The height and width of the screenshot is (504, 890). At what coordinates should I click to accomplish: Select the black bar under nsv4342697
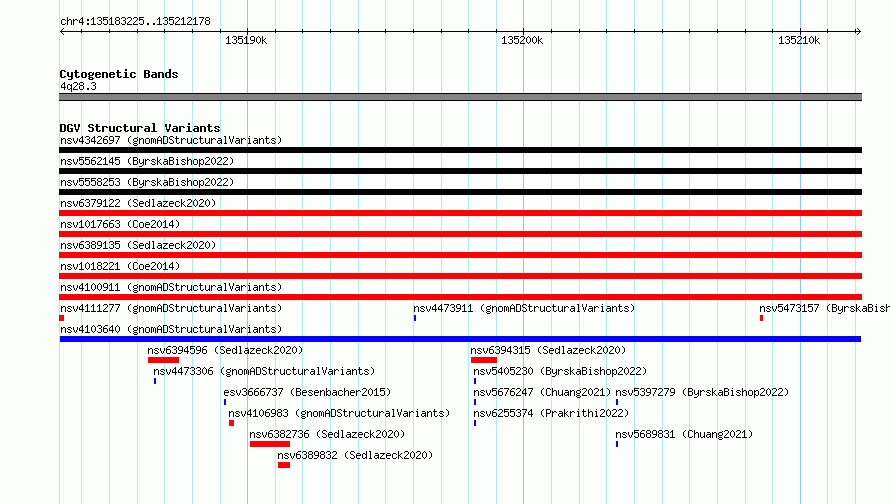pyautogui.click(x=460, y=150)
